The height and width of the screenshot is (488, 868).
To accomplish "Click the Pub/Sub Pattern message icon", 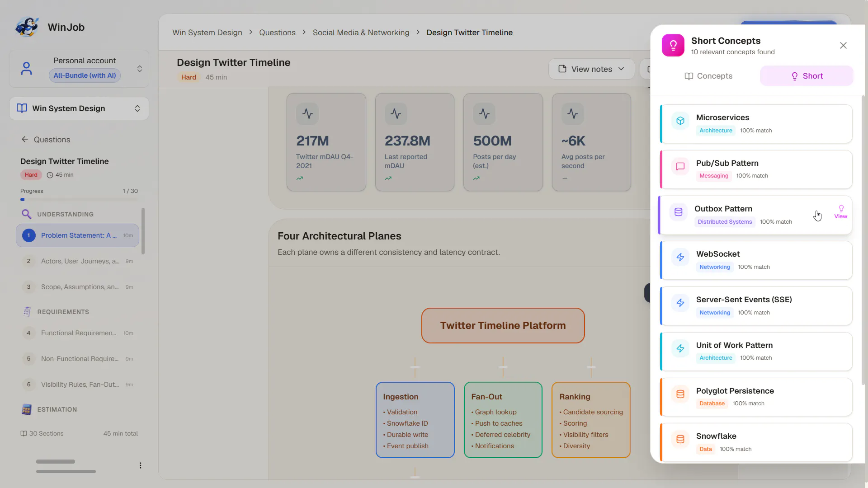I will tap(680, 166).
